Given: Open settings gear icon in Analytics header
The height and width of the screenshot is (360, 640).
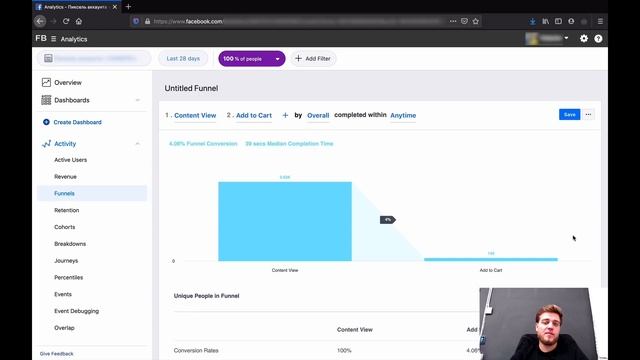Looking at the screenshot, I should click(x=584, y=38).
